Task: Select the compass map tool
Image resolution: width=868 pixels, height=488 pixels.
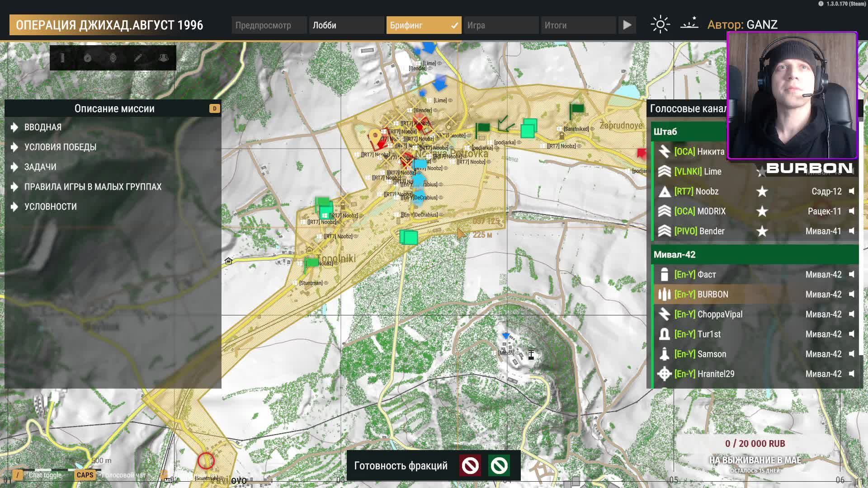Action: coord(88,58)
